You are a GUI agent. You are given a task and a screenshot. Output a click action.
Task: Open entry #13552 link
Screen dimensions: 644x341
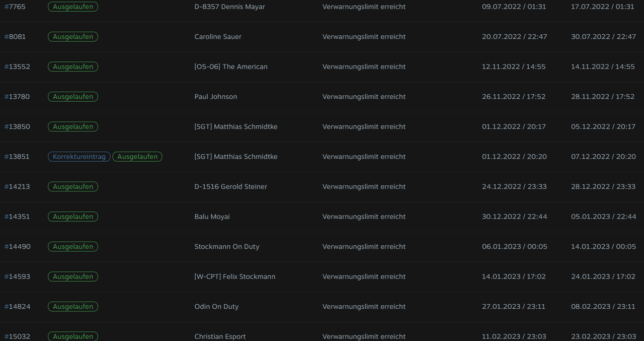(x=17, y=66)
